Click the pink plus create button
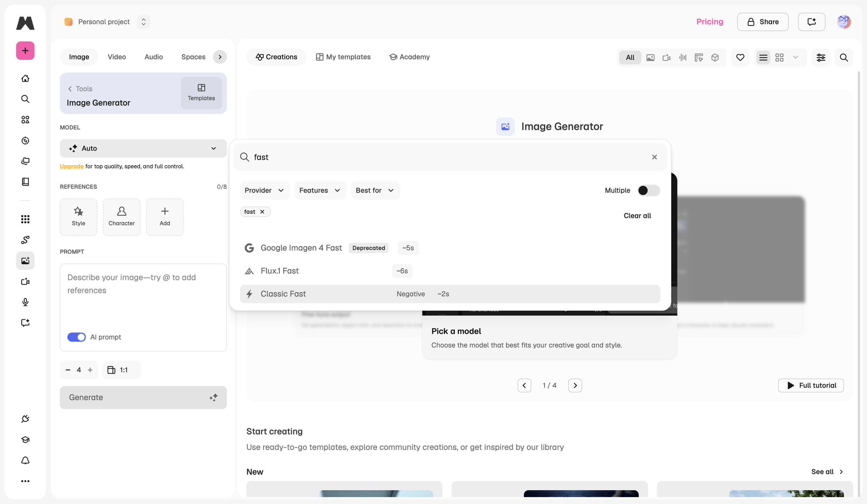Screen dimensions: 867x504 tap(25, 51)
